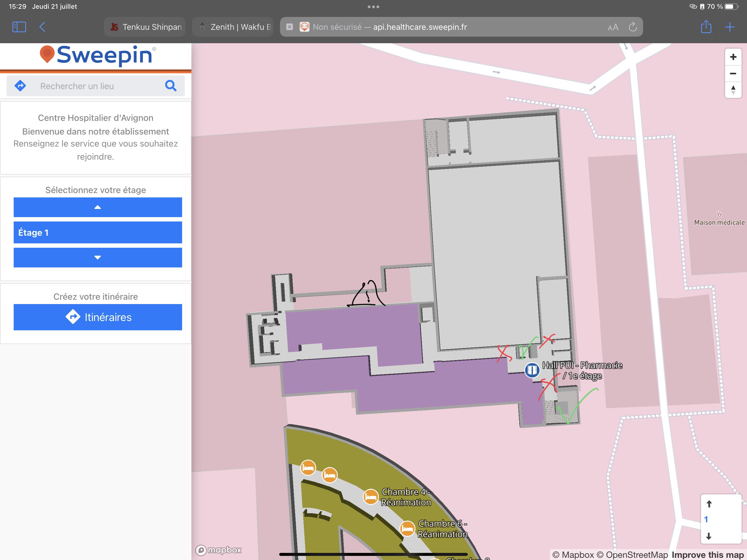Go up one floor with sidebar arrow

[98, 207]
